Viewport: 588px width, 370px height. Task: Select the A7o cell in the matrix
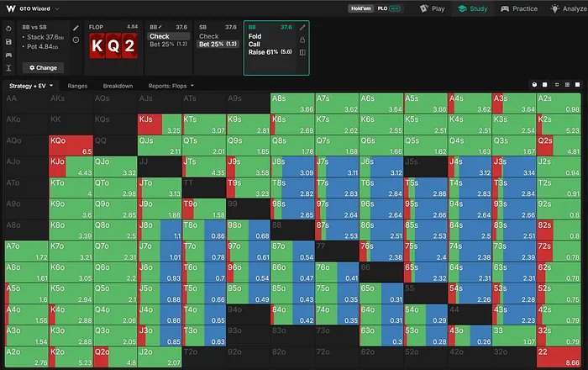pyautogui.click(x=27, y=251)
